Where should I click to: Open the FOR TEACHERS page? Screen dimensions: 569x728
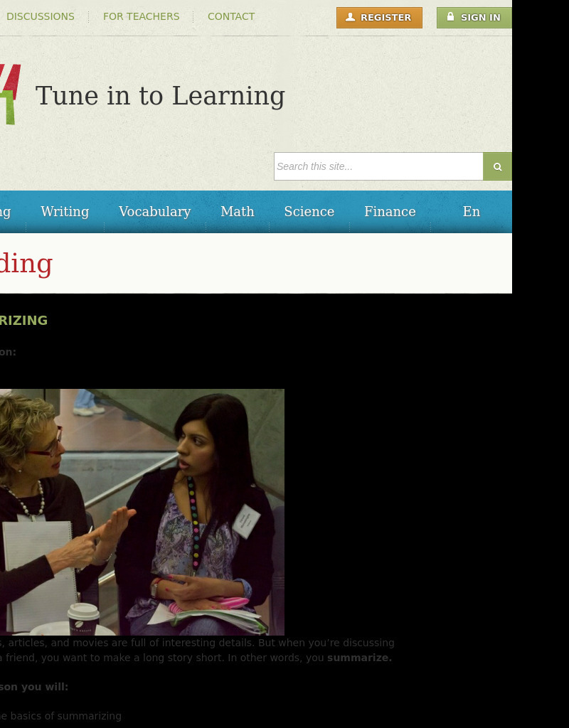point(141,16)
